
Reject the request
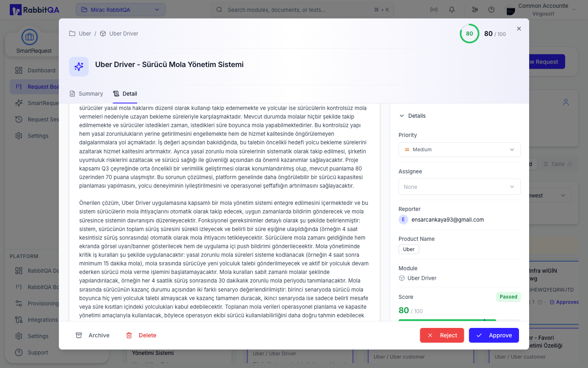442,335
